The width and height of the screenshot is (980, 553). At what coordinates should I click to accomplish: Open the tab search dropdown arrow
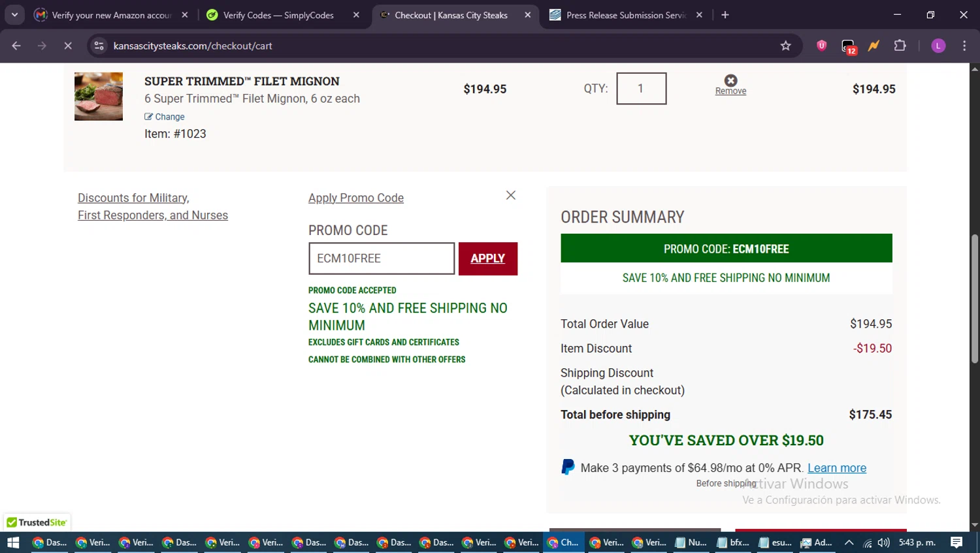(14, 14)
